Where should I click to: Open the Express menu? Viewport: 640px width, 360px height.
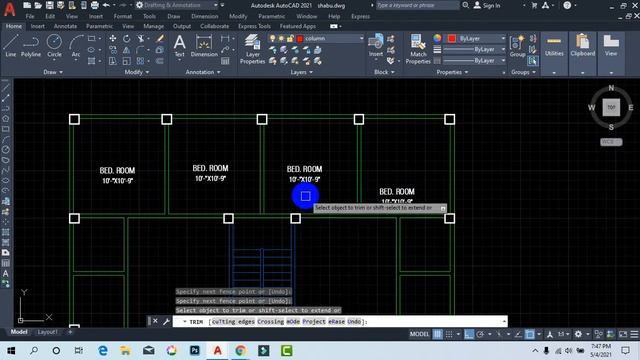(x=360, y=16)
